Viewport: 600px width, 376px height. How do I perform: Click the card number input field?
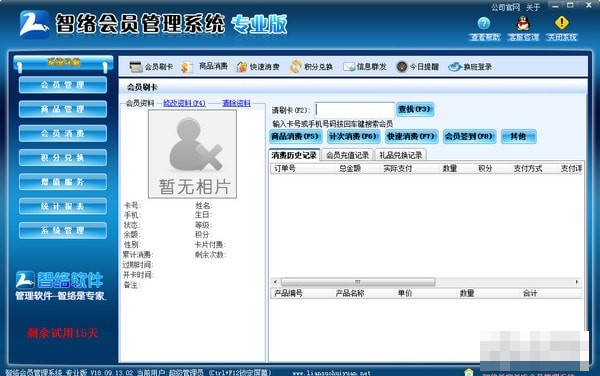pyautogui.click(x=354, y=110)
